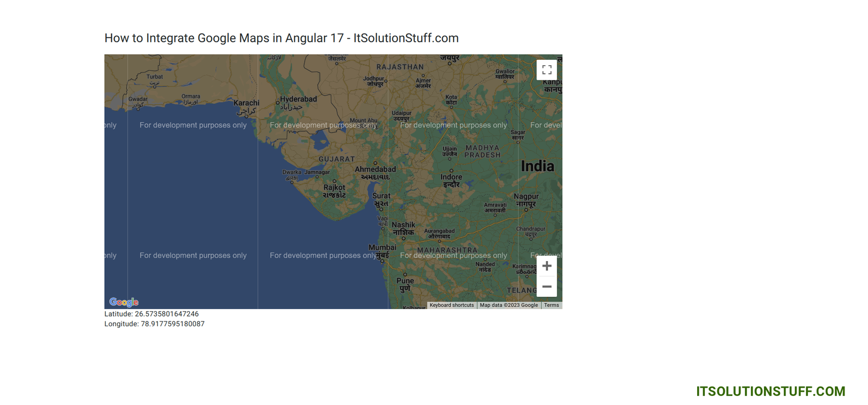Click the Indore city label
The width and height of the screenshot is (868, 405).
451,177
